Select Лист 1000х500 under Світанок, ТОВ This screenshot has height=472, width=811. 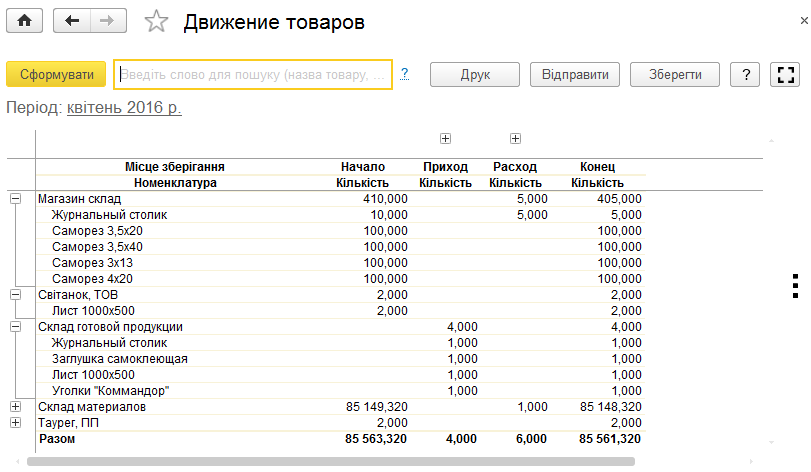click(x=93, y=311)
